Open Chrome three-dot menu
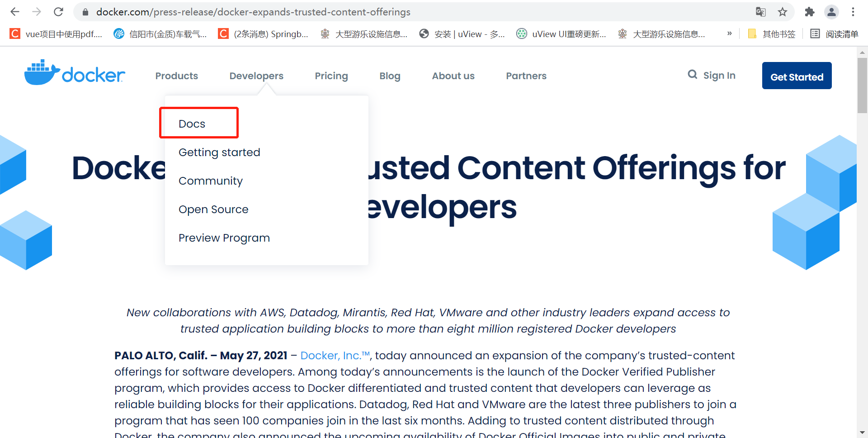Viewport: 868px width, 438px height. pos(853,12)
